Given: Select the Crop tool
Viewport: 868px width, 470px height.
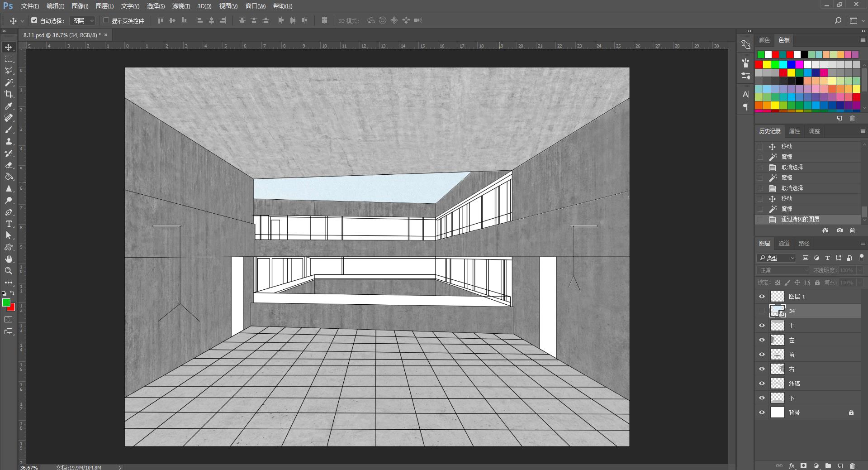Looking at the screenshot, I should click(9, 94).
